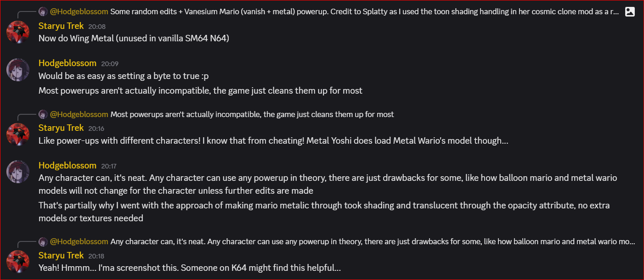This screenshot has width=644, height=280.
Task: Click the image attachment icon in top reply preview
Action: 630,12
